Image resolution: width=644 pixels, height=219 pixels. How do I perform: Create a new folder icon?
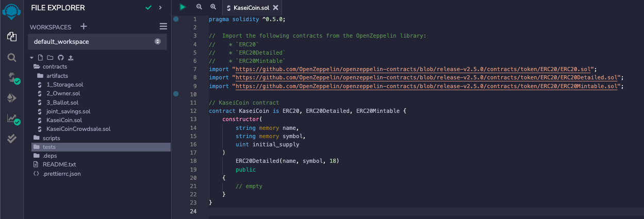tap(51, 57)
